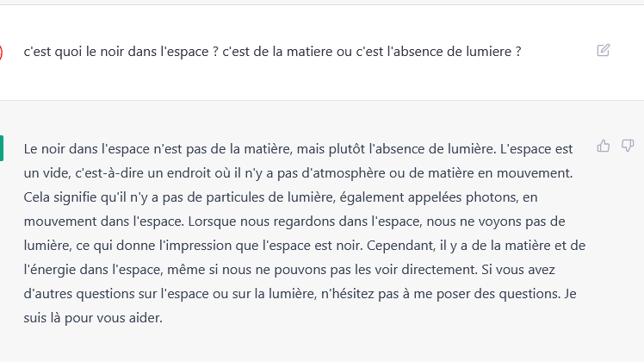Click the red user avatar at left edge
The image size is (644, 362).
(x=1, y=53)
